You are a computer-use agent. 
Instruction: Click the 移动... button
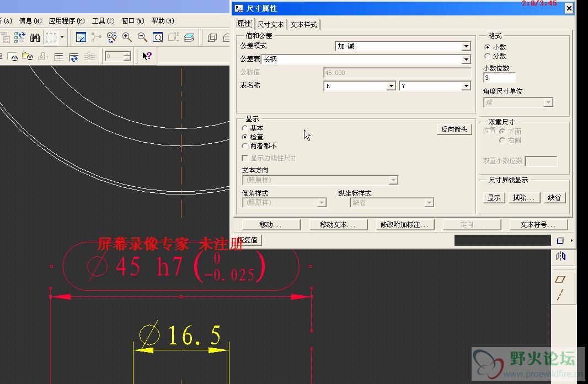271,225
